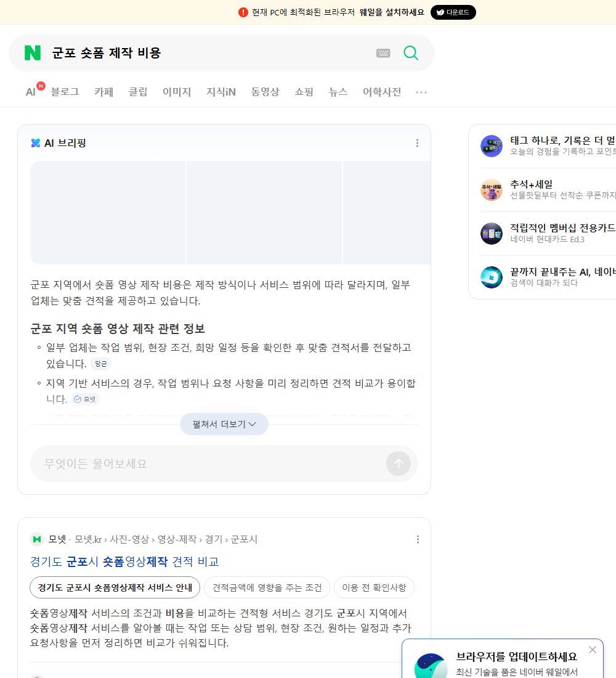This screenshot has width=616, height=678.
Task: Switch to the 동영상 tab
Action: point(265,92)
